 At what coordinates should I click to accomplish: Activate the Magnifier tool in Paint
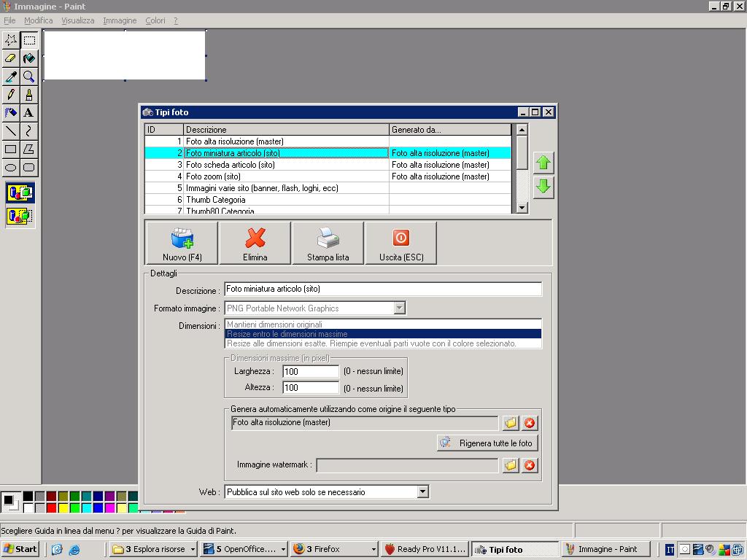pos(29,77)
